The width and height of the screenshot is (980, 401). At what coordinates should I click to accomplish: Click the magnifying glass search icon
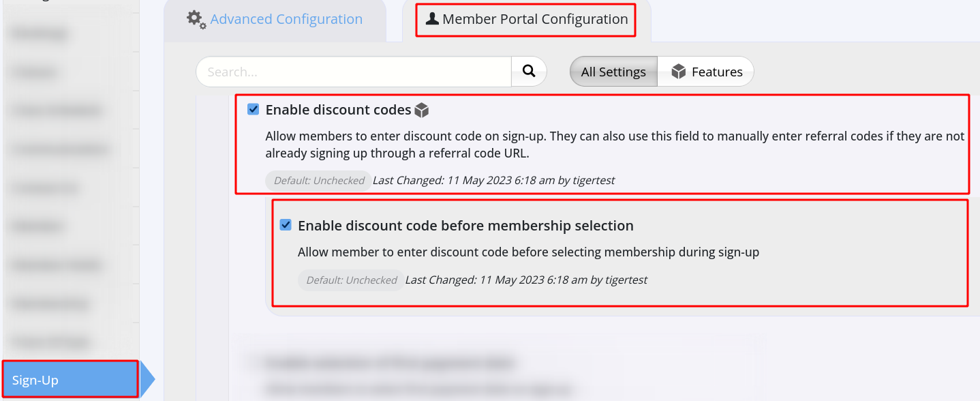point(529,71)
